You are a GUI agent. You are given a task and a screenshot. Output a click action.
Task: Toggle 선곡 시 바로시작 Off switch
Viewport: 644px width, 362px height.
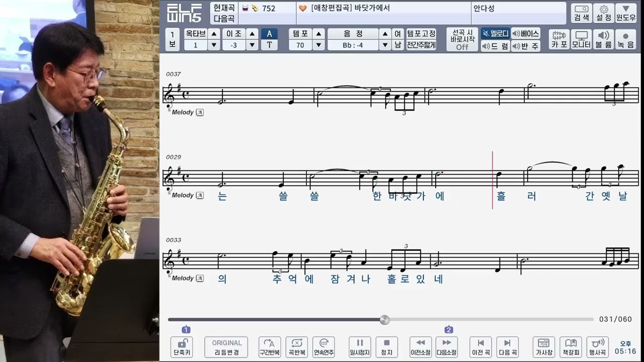[462, 39]
